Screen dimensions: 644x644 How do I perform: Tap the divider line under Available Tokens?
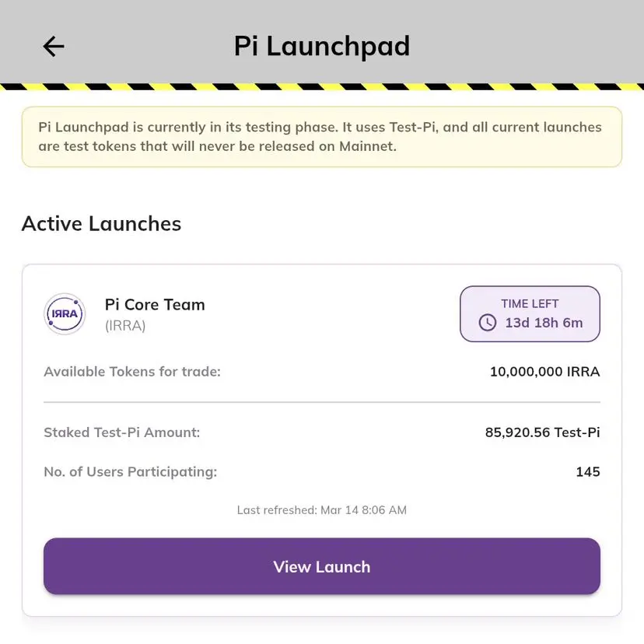[x=322, y=402]
